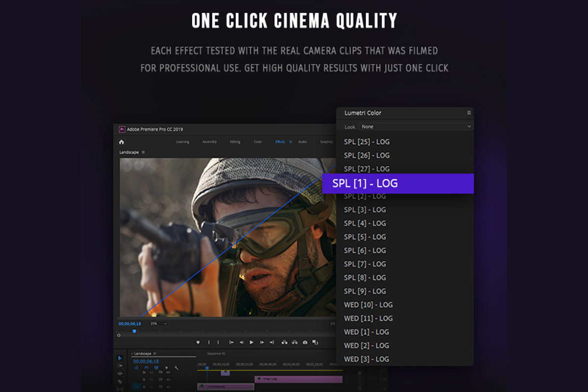
Task: Click the Mark Out bracket button
Action: 218,342
